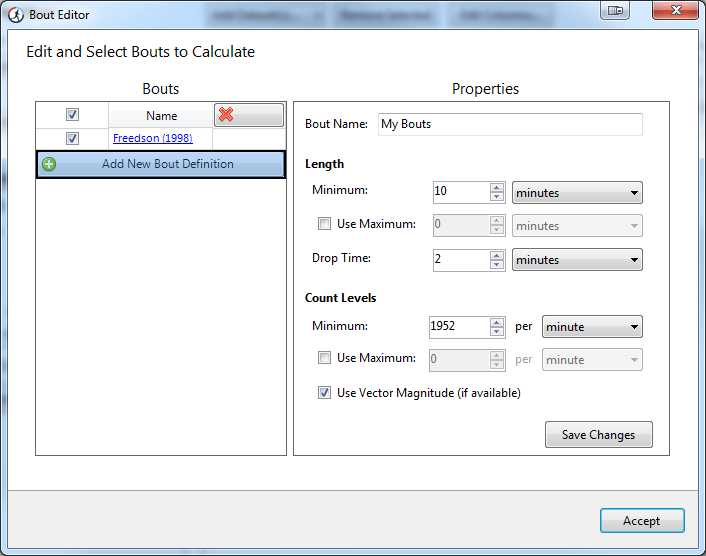Click the window restore icon in title bar
The height and width of the screenshot is (556, 706).
(x=615, y=11)
